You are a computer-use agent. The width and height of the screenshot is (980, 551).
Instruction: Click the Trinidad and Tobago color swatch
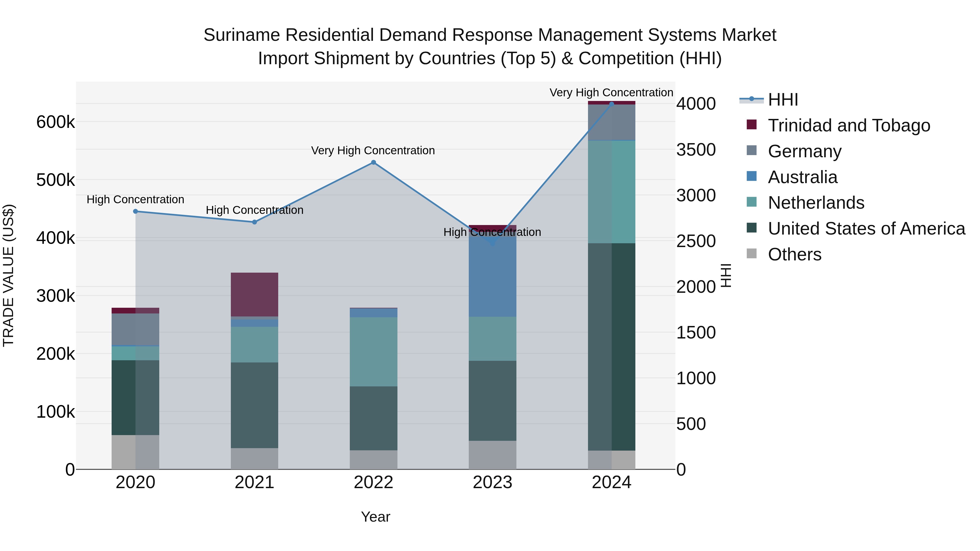pyautogui.click(x=752, y=124)
